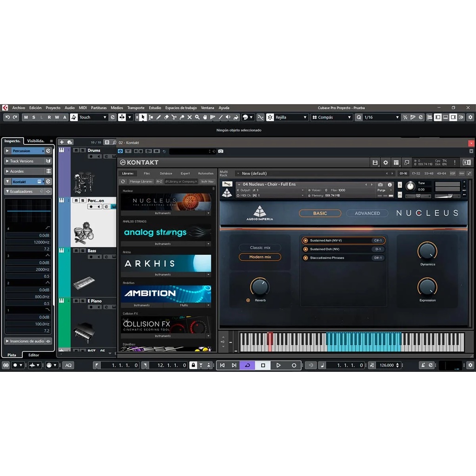Open the Transporte menu
Image resolution: width=476 pixels, height=476 pixels.
(x=136, y=108)
